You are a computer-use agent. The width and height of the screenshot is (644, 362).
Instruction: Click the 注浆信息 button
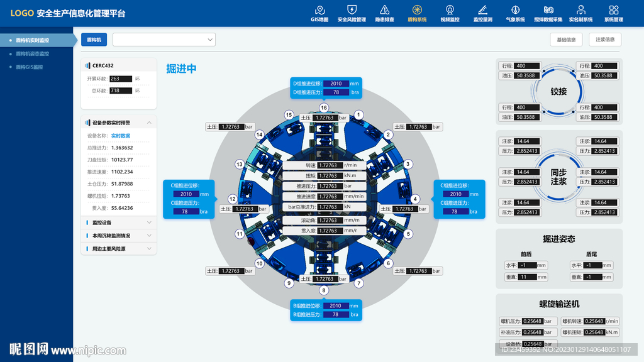tap(605, 40)
